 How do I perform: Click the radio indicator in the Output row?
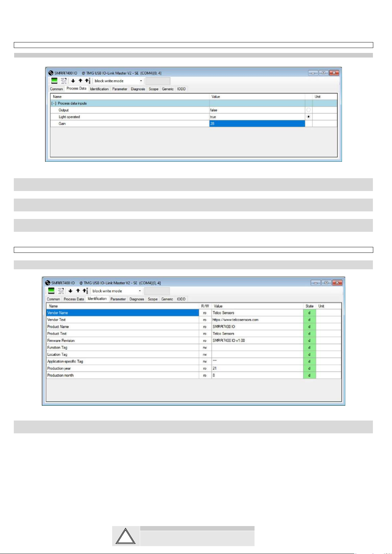[308, 110]
